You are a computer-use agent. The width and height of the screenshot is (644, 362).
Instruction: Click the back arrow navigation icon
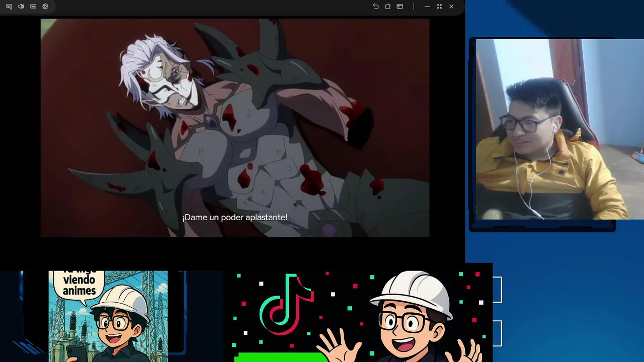[375, 7]
